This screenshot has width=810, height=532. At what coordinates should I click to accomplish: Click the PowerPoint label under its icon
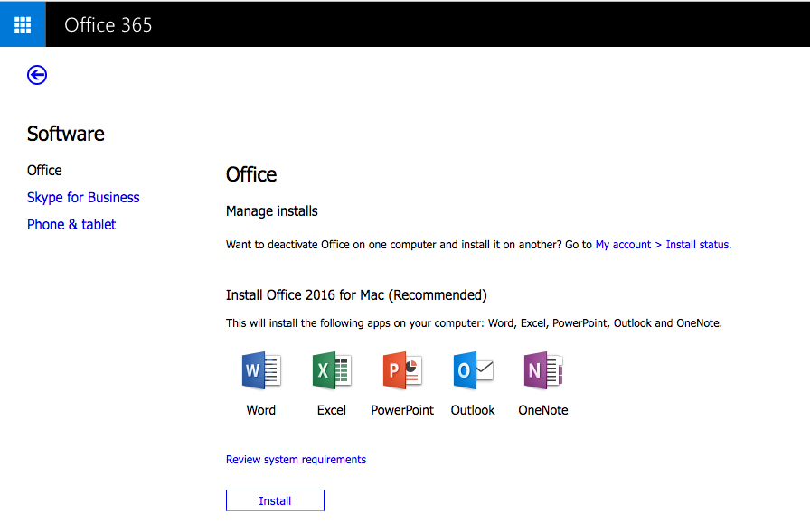click(402, 410)
